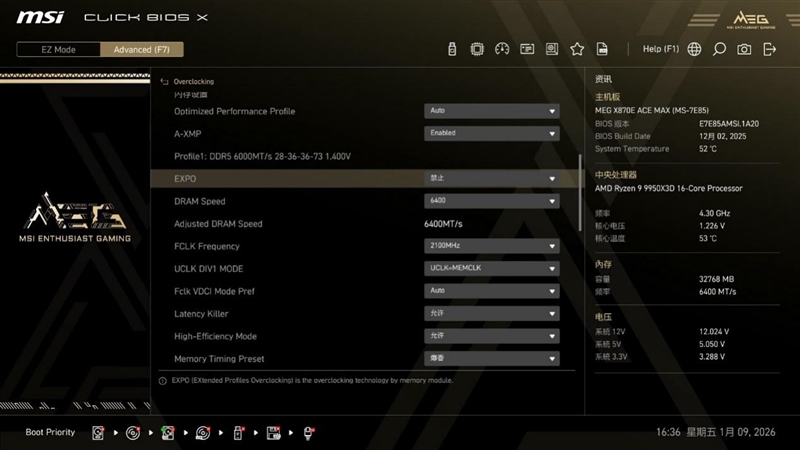Expand the EXPO dropdown
The height and width of the screenshot is (450, 800).
point(491,179)
